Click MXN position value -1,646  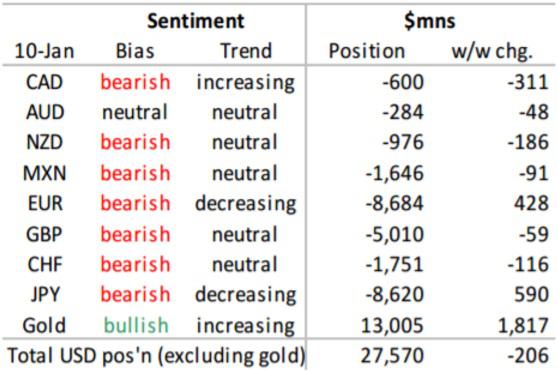click(x=395, y=174)
